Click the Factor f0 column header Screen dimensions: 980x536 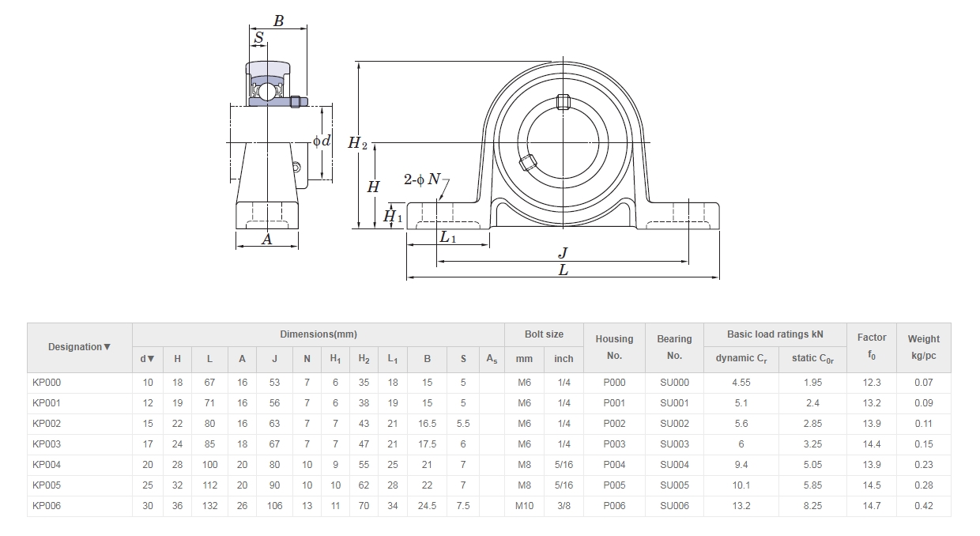[x=872, y=346]
